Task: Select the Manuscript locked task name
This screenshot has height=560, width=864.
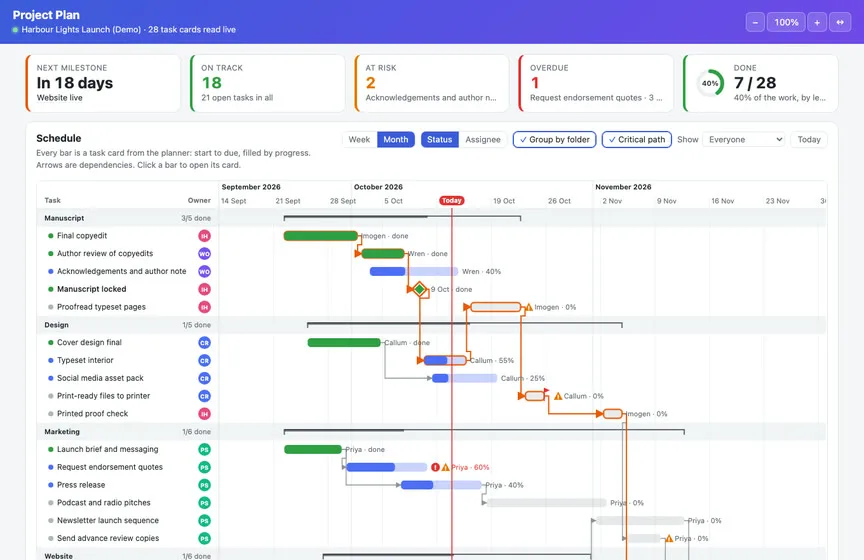Action: pyautogui.click(x=91, y=289)
